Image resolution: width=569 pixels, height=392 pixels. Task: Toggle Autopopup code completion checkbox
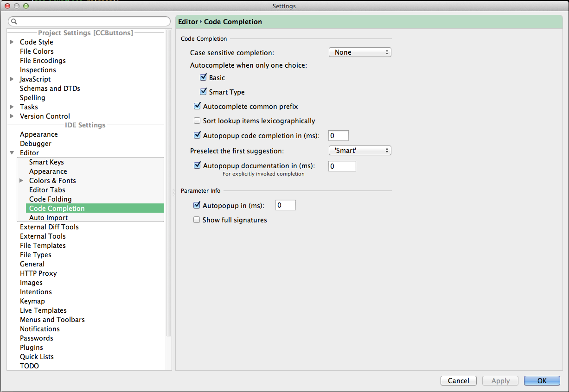(x=197, y=135)
